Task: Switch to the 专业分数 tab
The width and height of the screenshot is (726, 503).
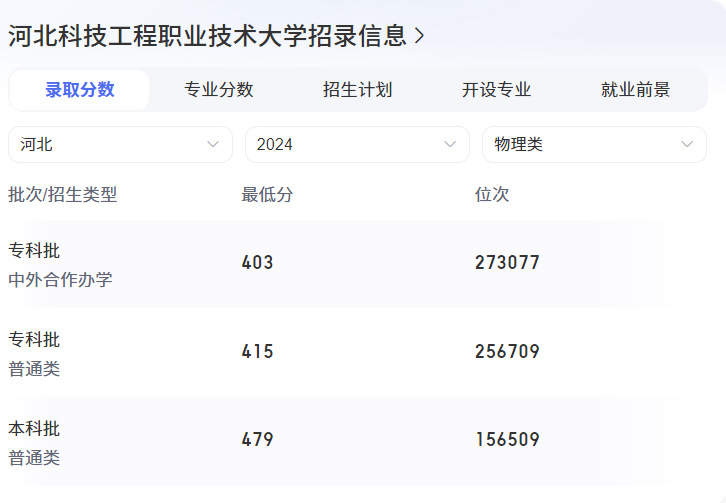Action: [219, 90]
